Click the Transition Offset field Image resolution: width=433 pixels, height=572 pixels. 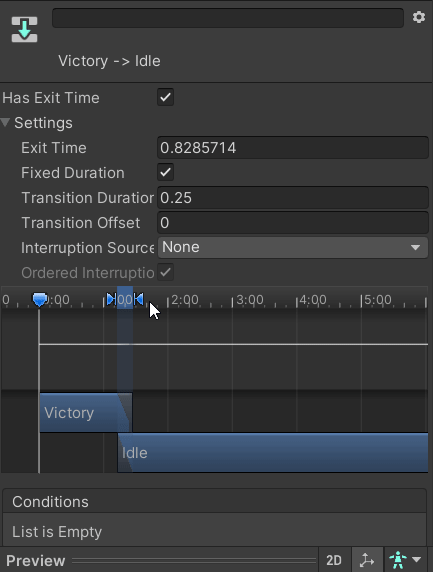[293, 223]
